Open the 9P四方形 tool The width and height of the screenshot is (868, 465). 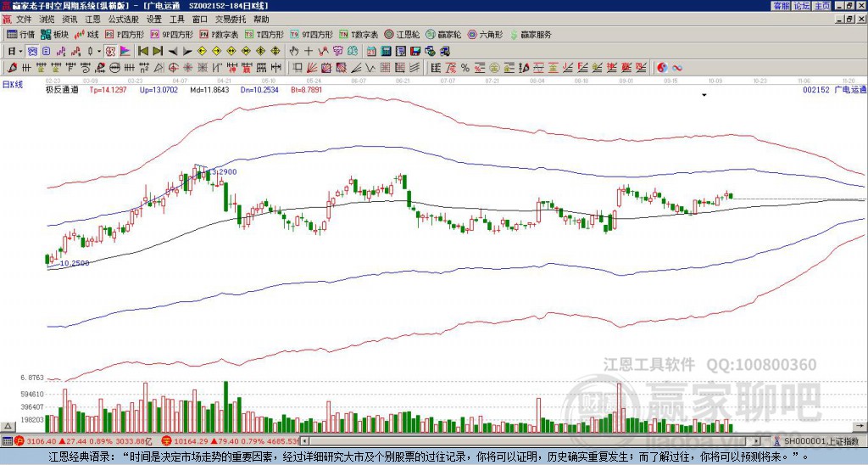pyautogui.click(x=171, y=34)
